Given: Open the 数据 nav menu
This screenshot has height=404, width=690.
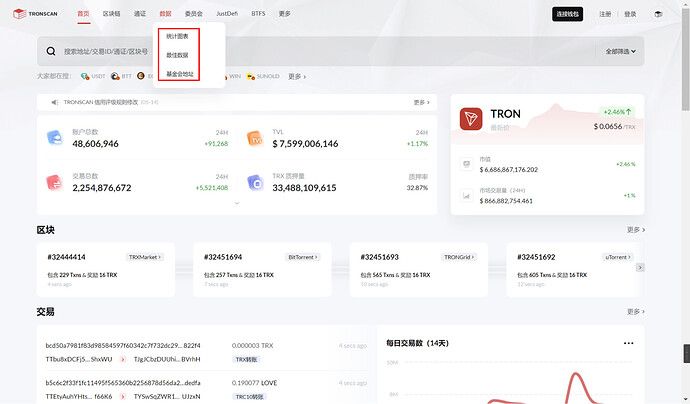Looking at the screenshot, I should click(x=165, y=14).
